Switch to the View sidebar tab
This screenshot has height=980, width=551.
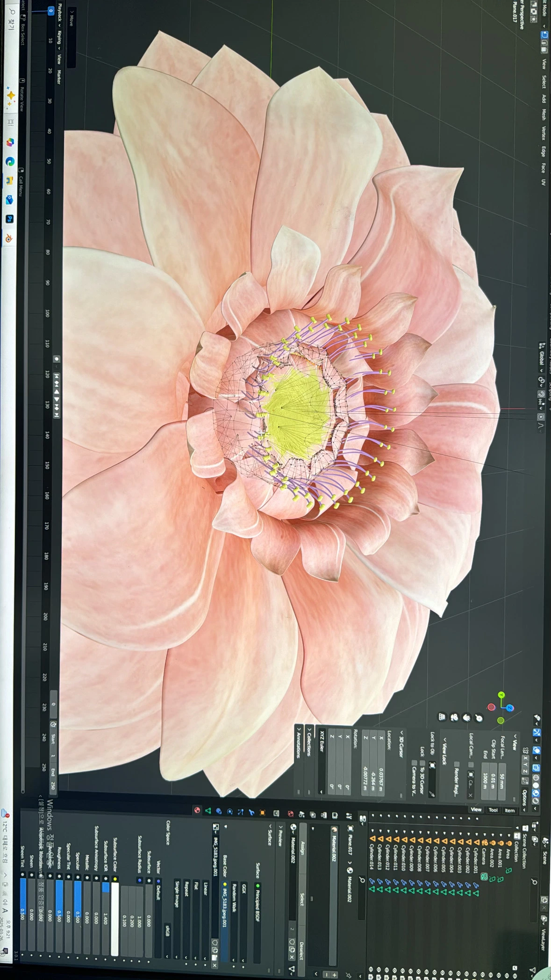tap(476, 810)
